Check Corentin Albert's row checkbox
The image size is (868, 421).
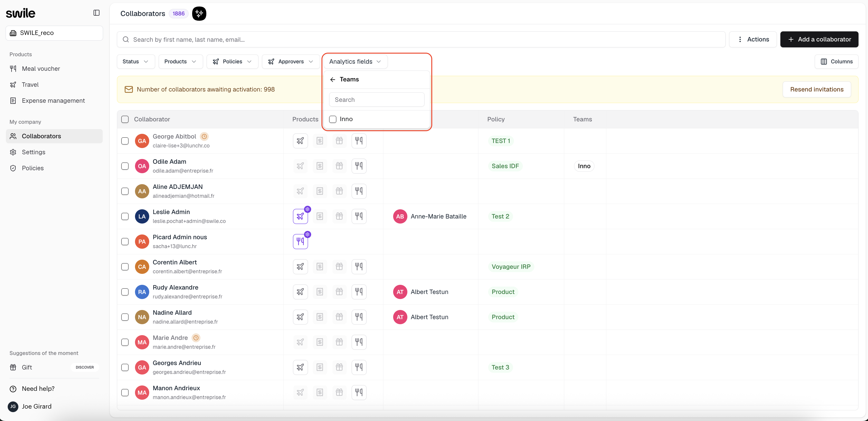pyautogui.click(x=125, y=267)
